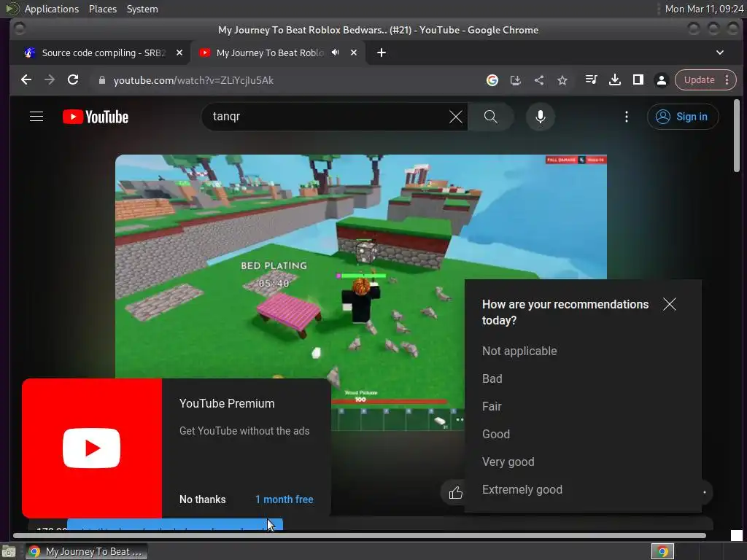Choose Very good survey option
The image size is (747, 560).
(508, 462)
